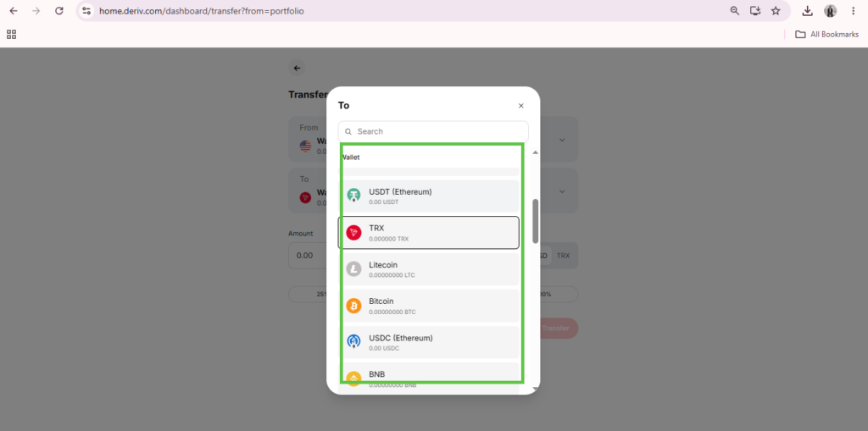Expand the From account dropdown chevron
This screenshot has width=868, height=431.
tap(562, 140)
